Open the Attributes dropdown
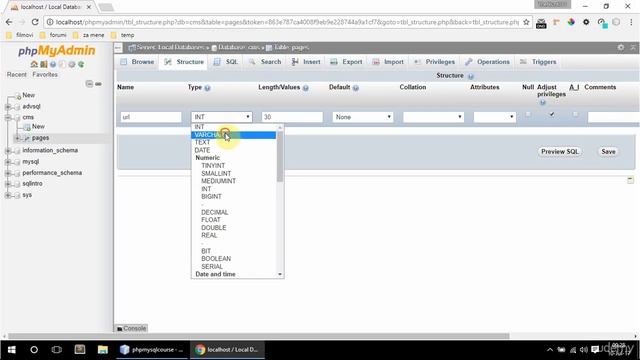 point(494,117)
